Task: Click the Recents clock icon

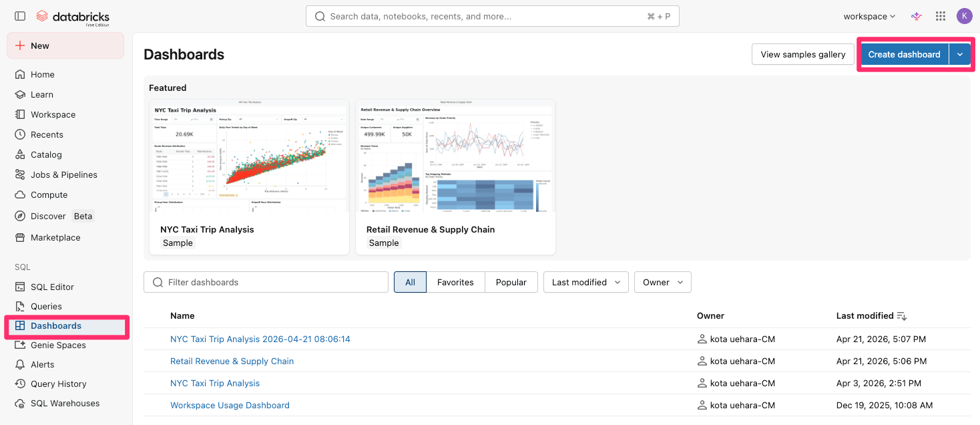Action: pos(20,134)
